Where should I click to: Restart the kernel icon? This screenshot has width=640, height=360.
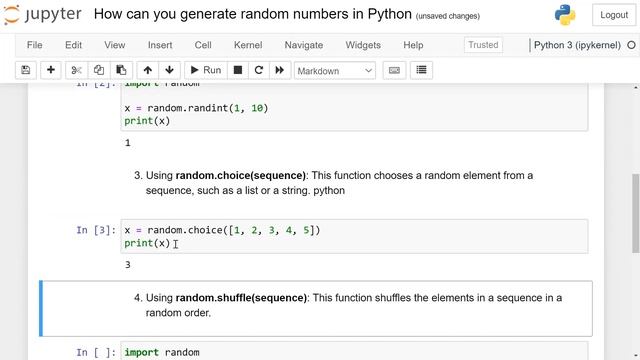pos(258,70)
